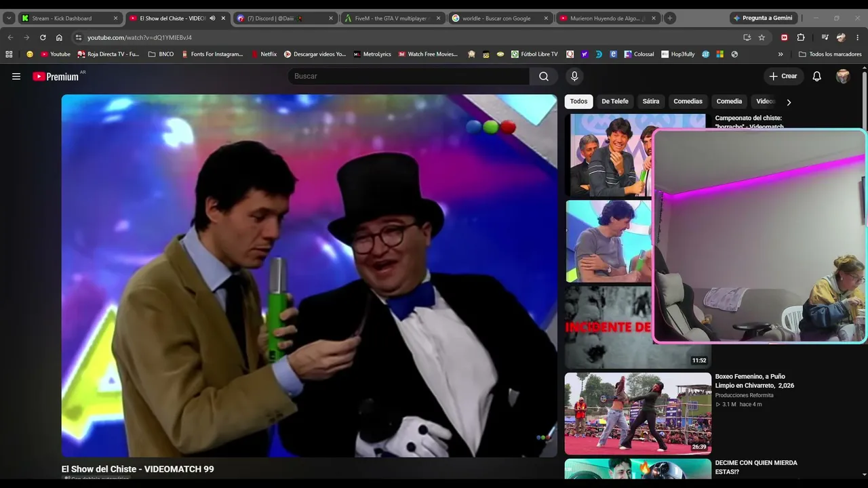The image size is (868, 488).
Task: Reload the current page
Action: 43,37
